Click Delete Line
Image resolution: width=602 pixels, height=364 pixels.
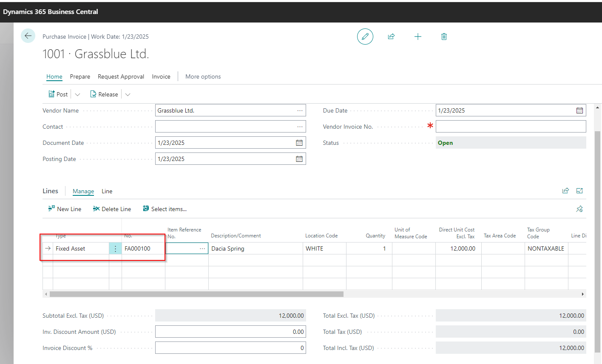[x=112, y=209]
